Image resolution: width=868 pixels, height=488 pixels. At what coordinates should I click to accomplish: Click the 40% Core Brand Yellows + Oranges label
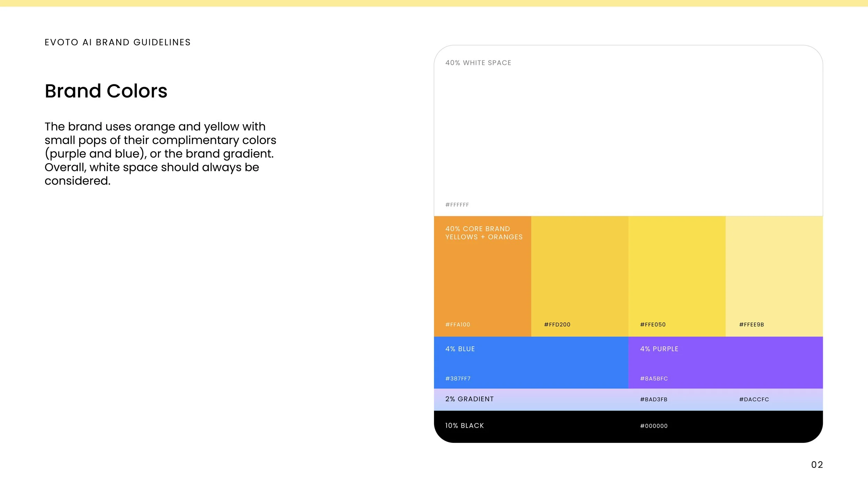click(484, 233)
